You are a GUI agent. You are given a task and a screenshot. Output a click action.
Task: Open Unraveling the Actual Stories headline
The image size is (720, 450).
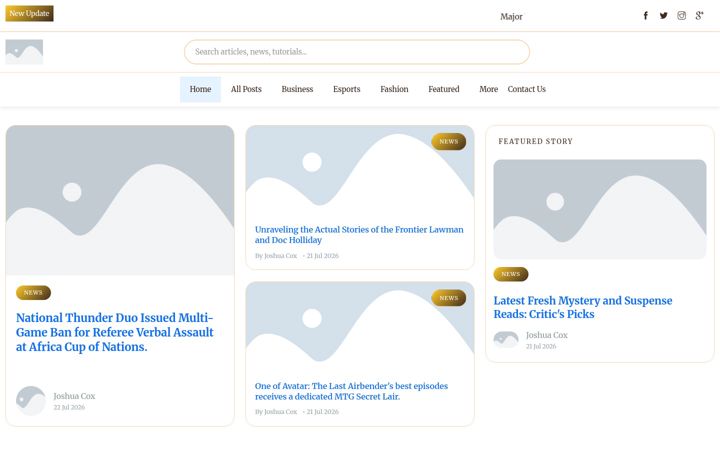pyautogui.click(x=359, y=235)
